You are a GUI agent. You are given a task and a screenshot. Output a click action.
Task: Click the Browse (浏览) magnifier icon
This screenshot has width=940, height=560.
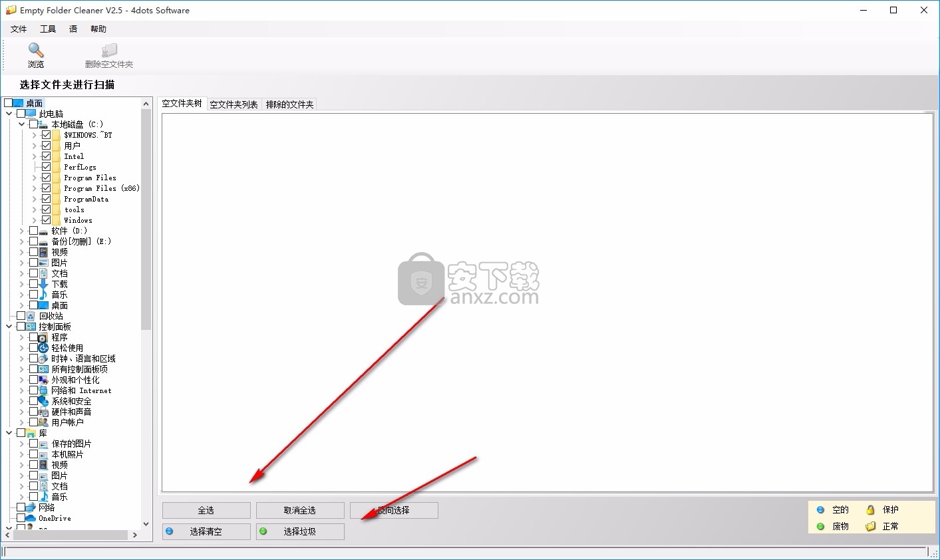tap(36, 50)
